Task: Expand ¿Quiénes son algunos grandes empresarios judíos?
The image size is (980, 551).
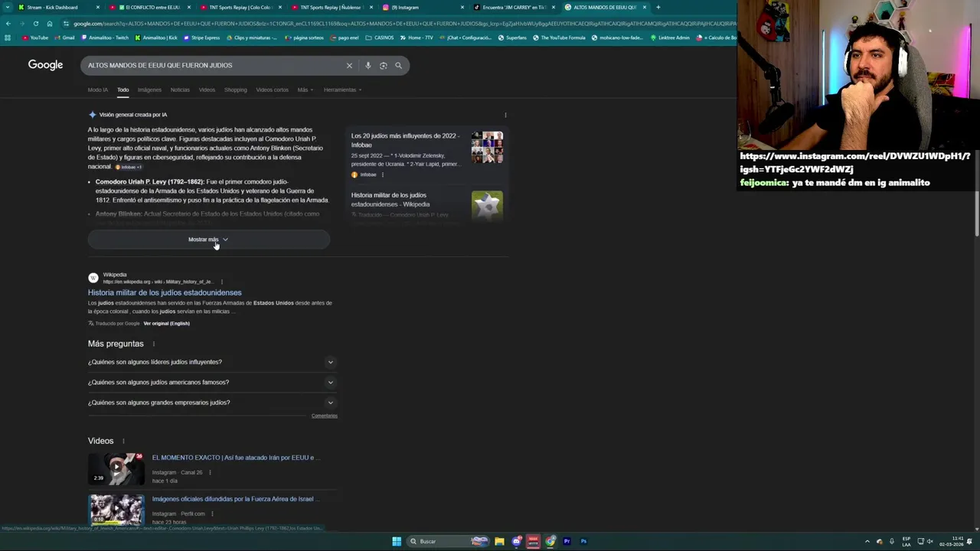Action: pos(212,403)
